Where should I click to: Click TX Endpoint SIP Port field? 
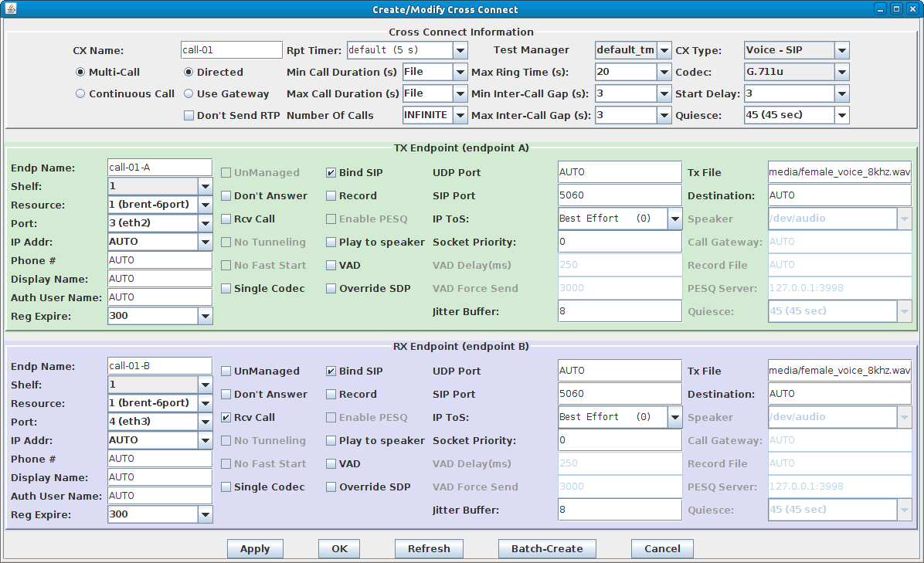pos(620,195)
